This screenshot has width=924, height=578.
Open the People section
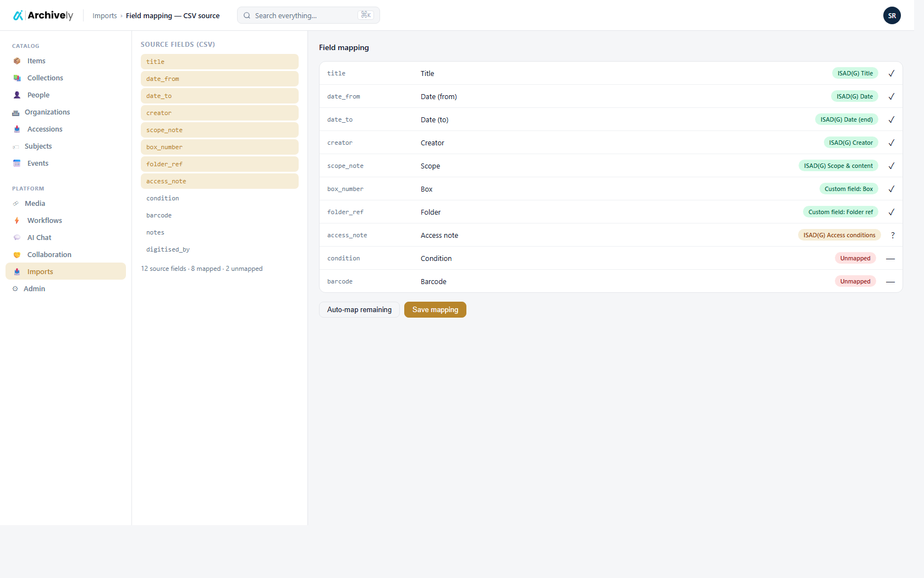(65, 95)
